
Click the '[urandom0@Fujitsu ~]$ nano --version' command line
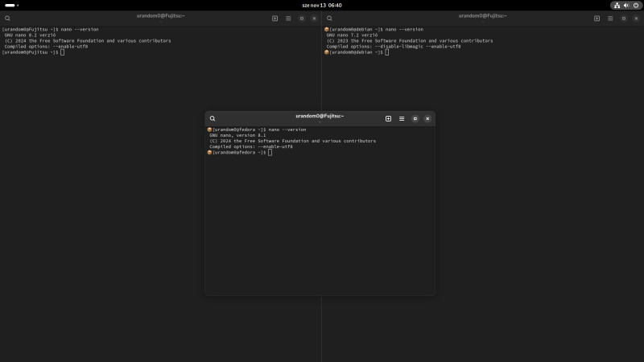[50, 30]
